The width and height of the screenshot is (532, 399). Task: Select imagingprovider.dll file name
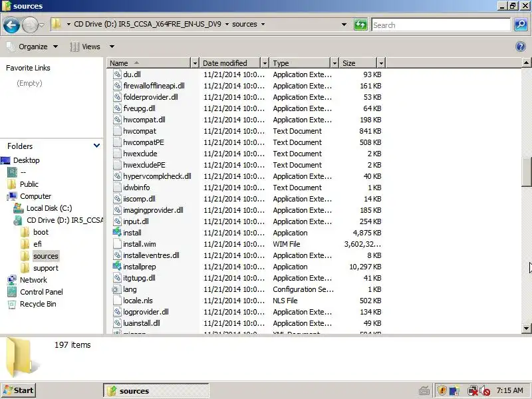pos(153,210)
